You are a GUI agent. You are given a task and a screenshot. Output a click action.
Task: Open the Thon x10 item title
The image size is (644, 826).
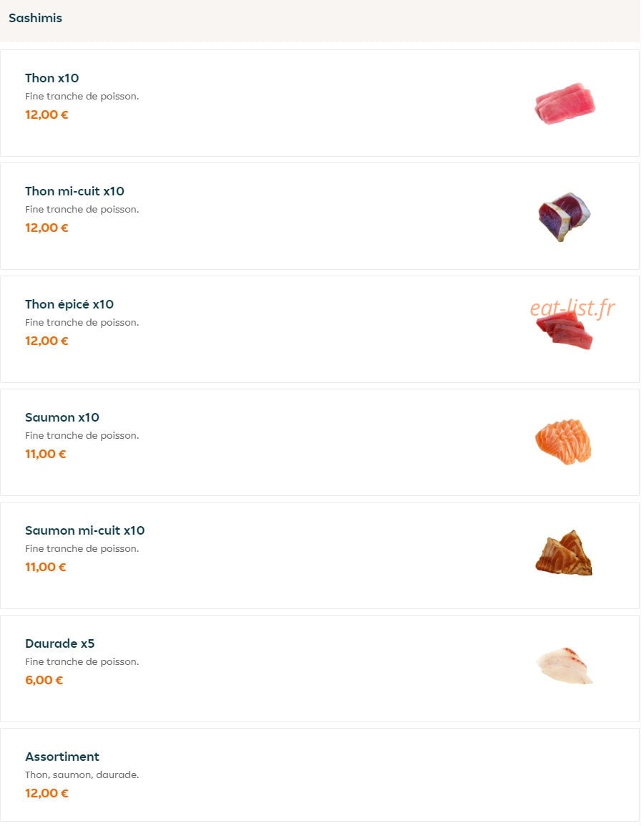click(52, 78)
